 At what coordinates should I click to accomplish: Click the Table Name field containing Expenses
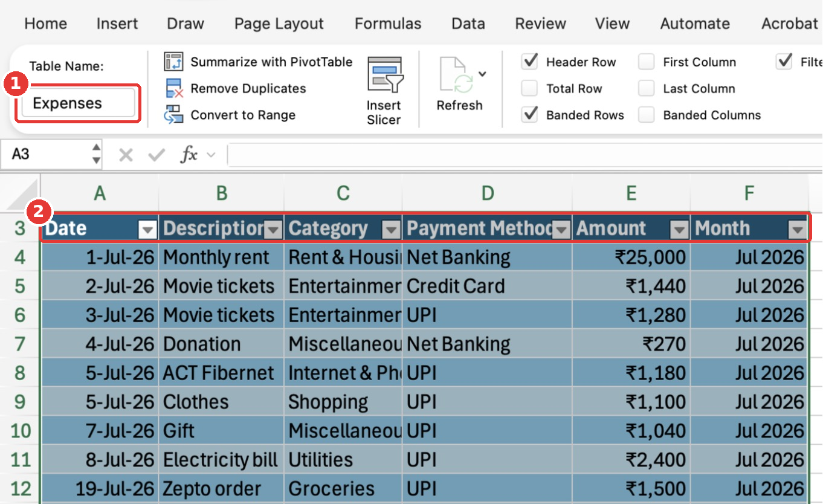[78, 103]
